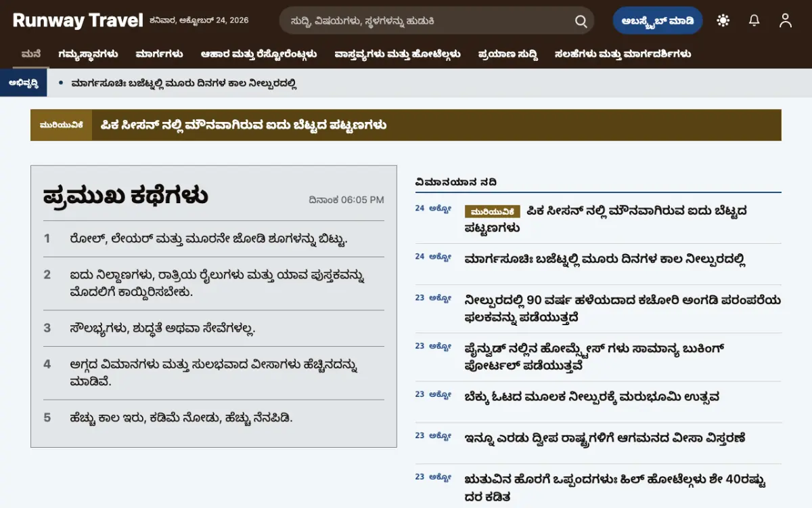812x508 pixels.
Task: Click the ಮುರಿಯುವಿಕೆ badge in the news feed
Action: tap(493, 211)
